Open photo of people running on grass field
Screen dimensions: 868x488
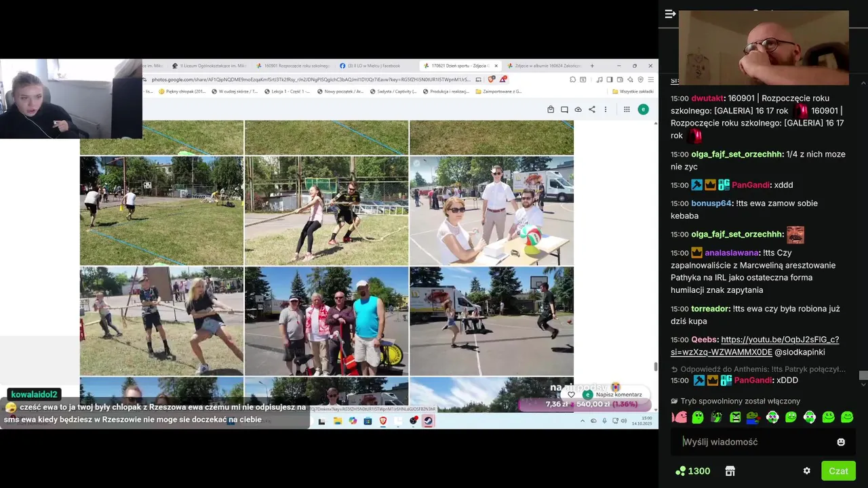pos(161,211)
